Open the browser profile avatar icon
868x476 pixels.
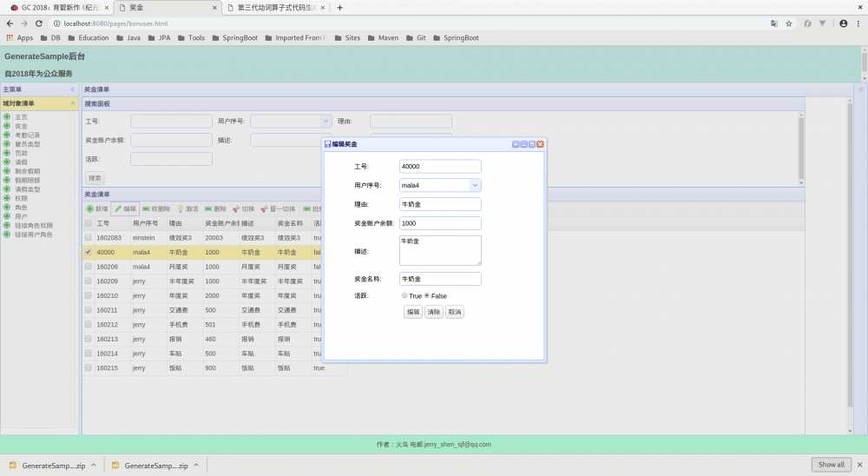pyautogui.click(x=843, y=23)
